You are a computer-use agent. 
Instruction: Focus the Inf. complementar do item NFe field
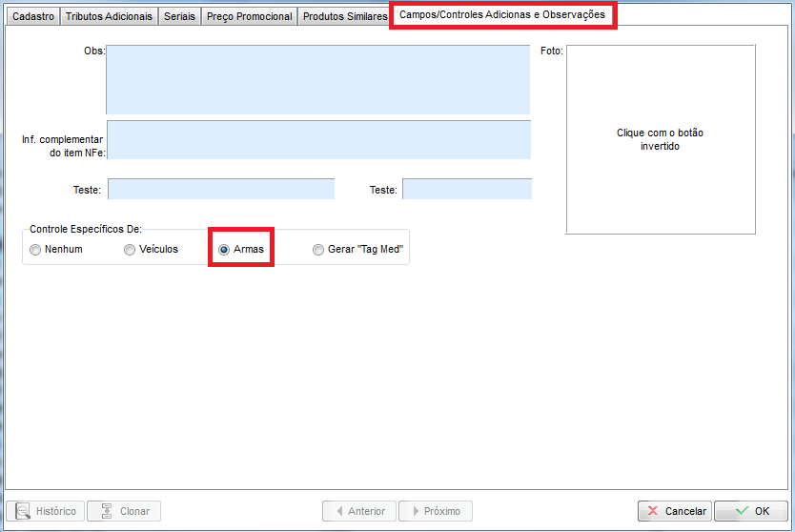(x=318, y=139)
